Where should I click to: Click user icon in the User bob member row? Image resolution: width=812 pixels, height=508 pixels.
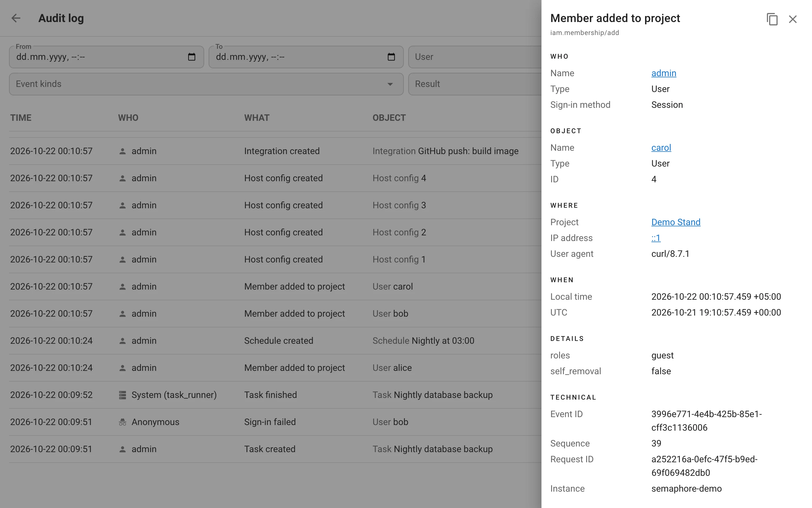pyautogui.click(x=122, y=314)
